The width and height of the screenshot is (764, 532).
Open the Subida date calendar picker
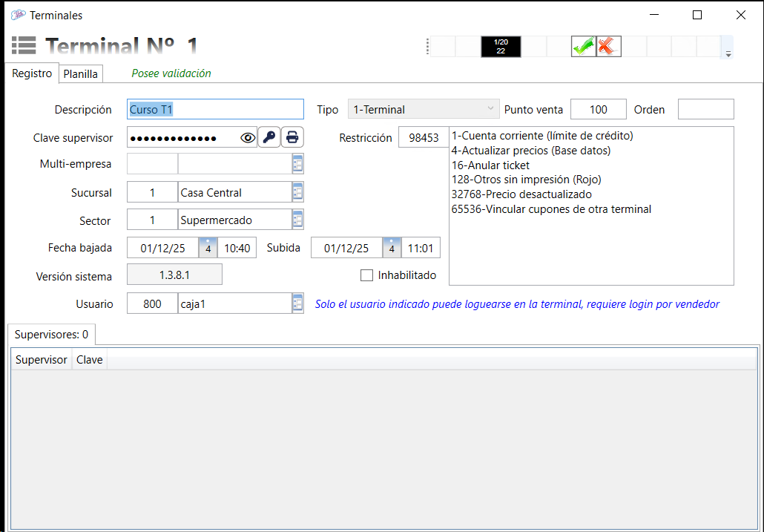pos(392,248)
